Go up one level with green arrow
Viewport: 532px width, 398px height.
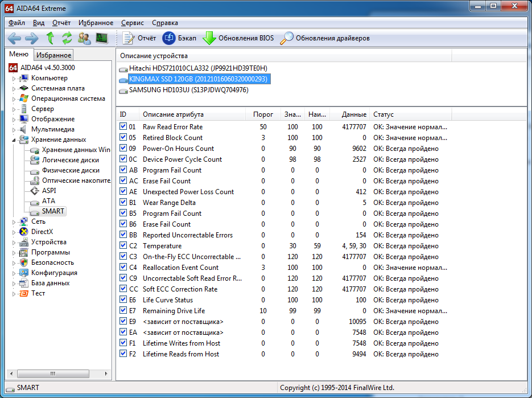coord(50,38)
